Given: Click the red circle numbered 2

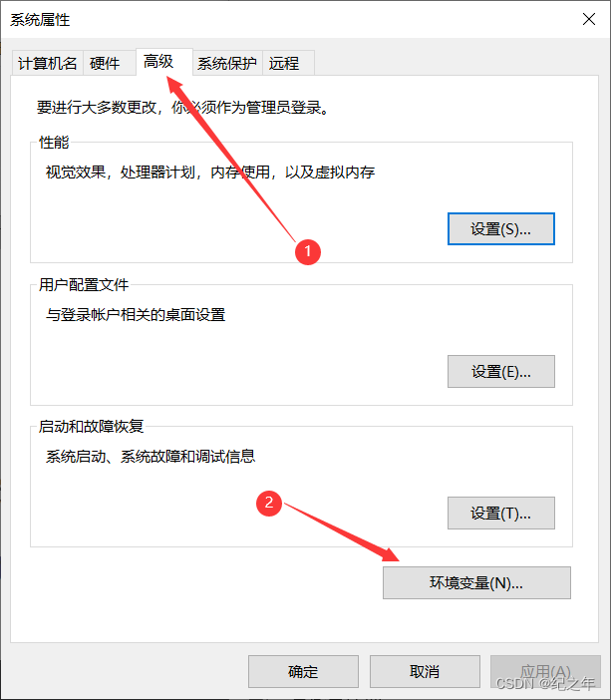Looking at the screenshot, I should tap(269, 504).
